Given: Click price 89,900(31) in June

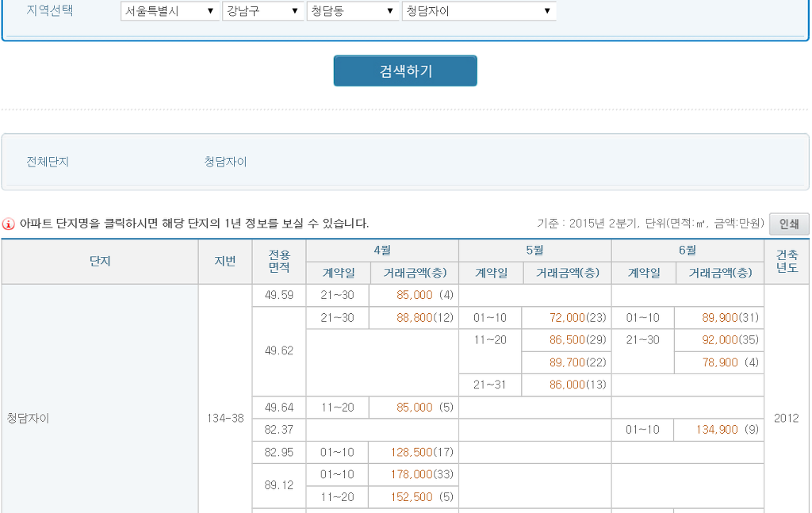Looking at the screenshot, I should pyautogui.click(x=730, y=317).
